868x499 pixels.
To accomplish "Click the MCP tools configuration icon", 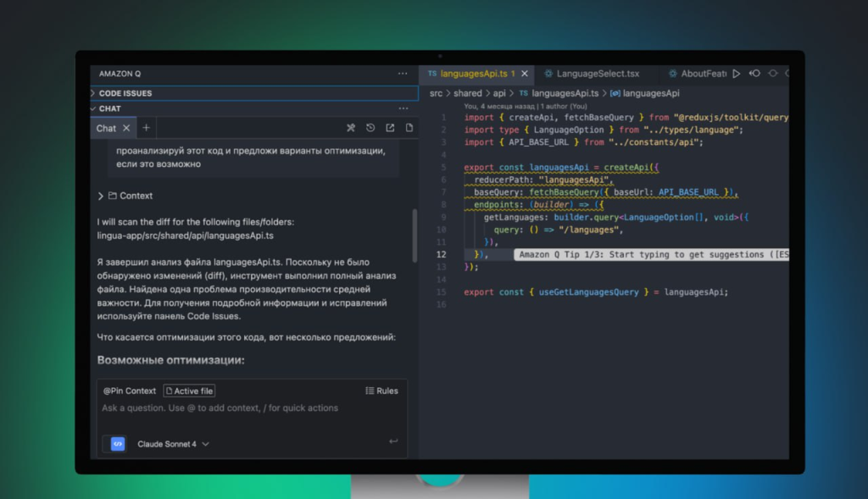I will point(351,128).
